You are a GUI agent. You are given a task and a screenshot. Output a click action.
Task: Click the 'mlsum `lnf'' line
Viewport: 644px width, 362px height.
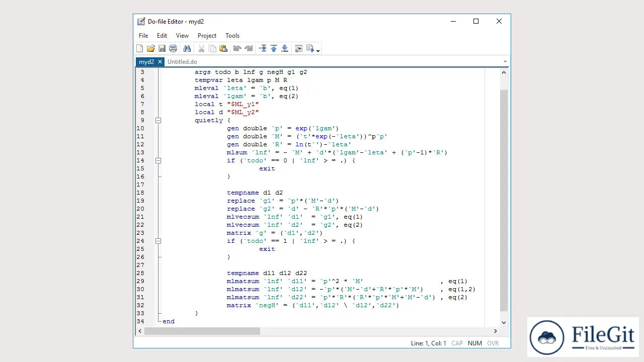click(x=337, y=152)
